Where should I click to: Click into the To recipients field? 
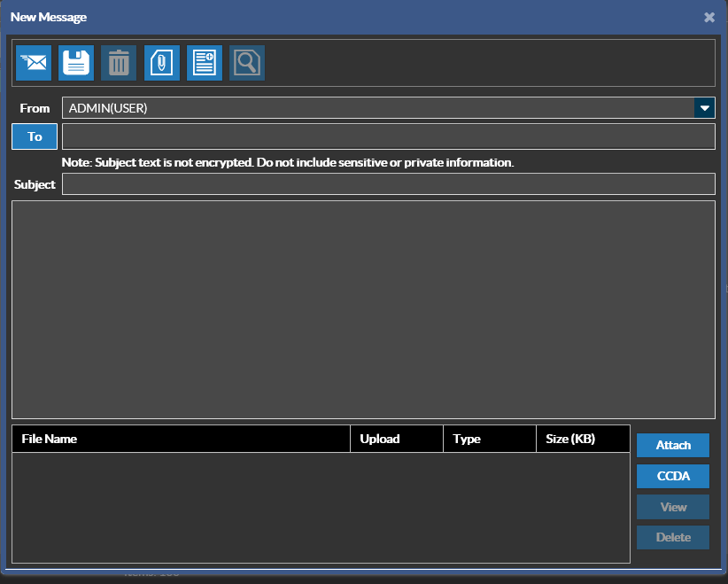[388, 136]
